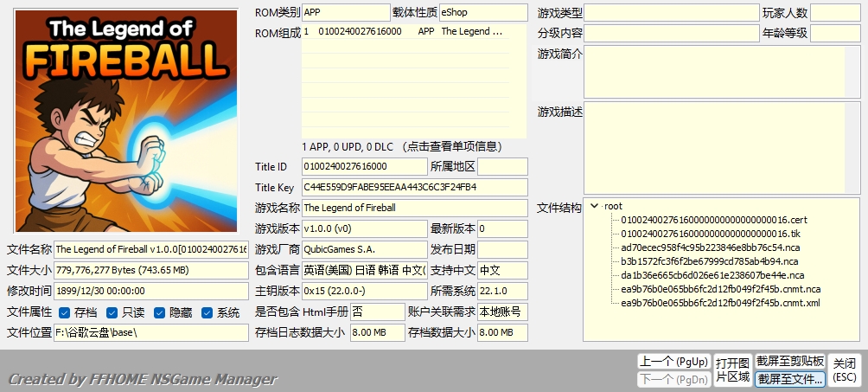Image resolution: width=868 pixels, height=392 pixels.
Task: Close the window with 关闭 (ESC)
Action: 845,370
